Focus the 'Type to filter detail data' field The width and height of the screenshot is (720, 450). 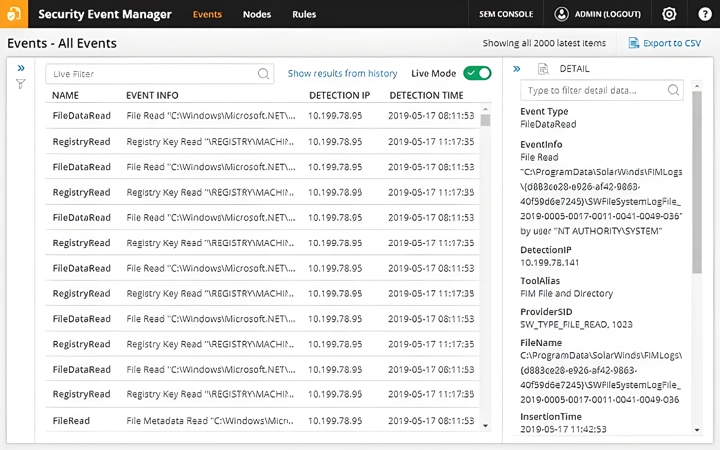coord(602,90)
